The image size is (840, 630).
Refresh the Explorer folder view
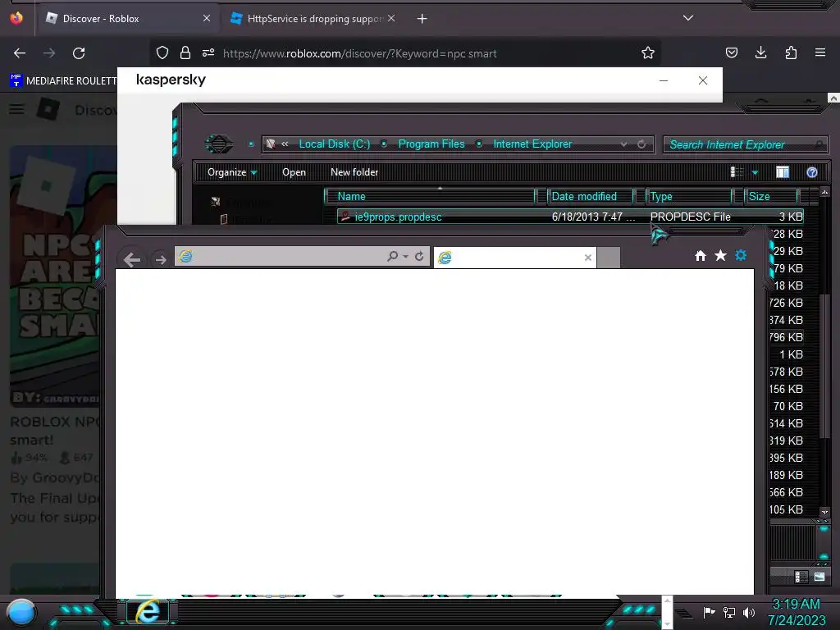tap(641, 144)
